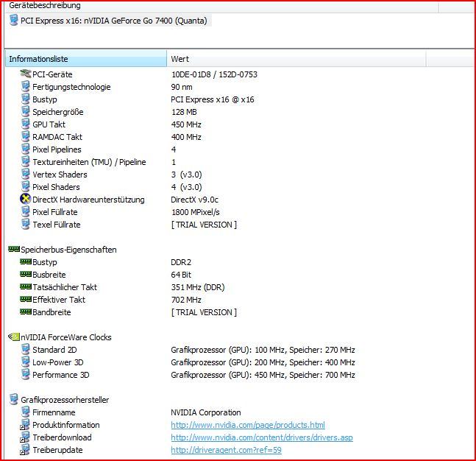The image size is (476, 461).
Task: Click the NVIDIA Corporation value
Action: 206,412
